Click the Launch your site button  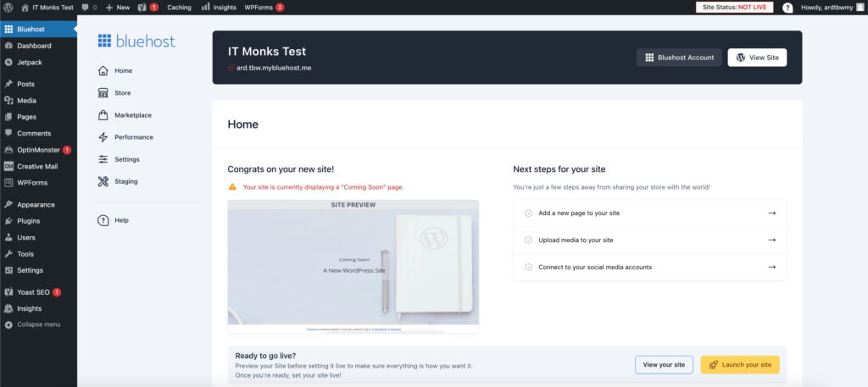[x=739, y=365]
